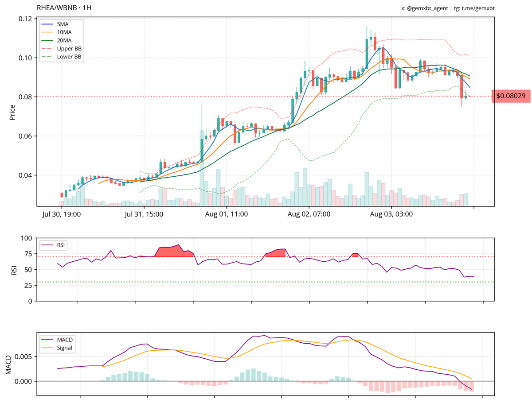Select the Upper BB legend entry
The width and height of the screenshot is (532, 403).
pos(63,49)
